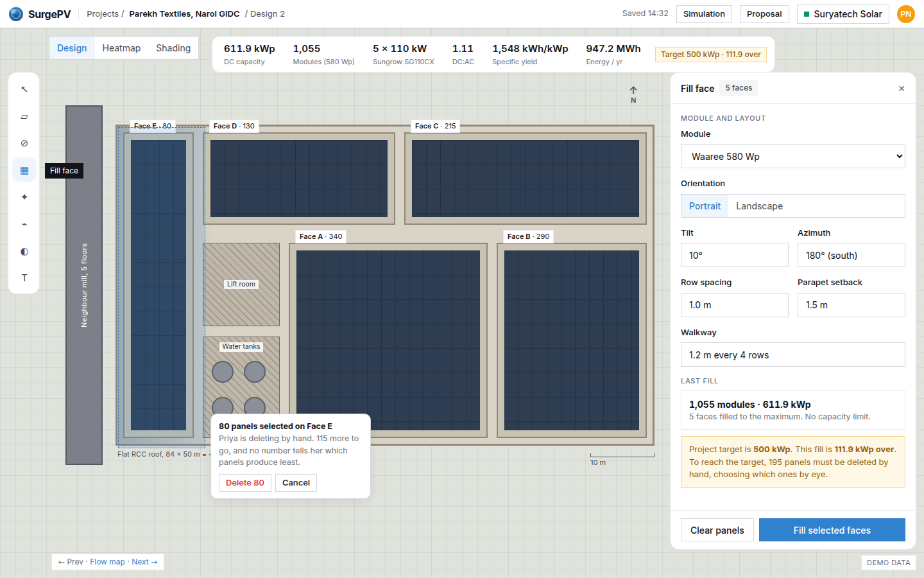The width and height of the screenshot is (924, 578).
Task: Select the Face E · 80 label
Action: 153,126
